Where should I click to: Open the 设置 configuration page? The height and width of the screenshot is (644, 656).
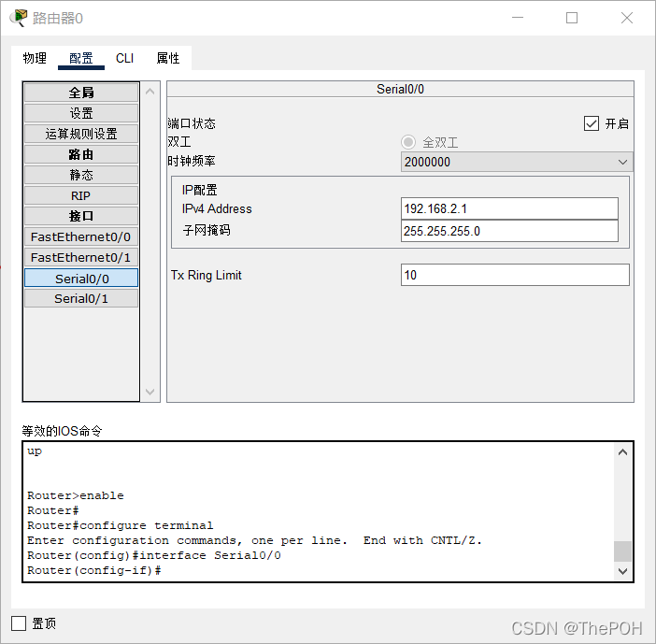81,113
